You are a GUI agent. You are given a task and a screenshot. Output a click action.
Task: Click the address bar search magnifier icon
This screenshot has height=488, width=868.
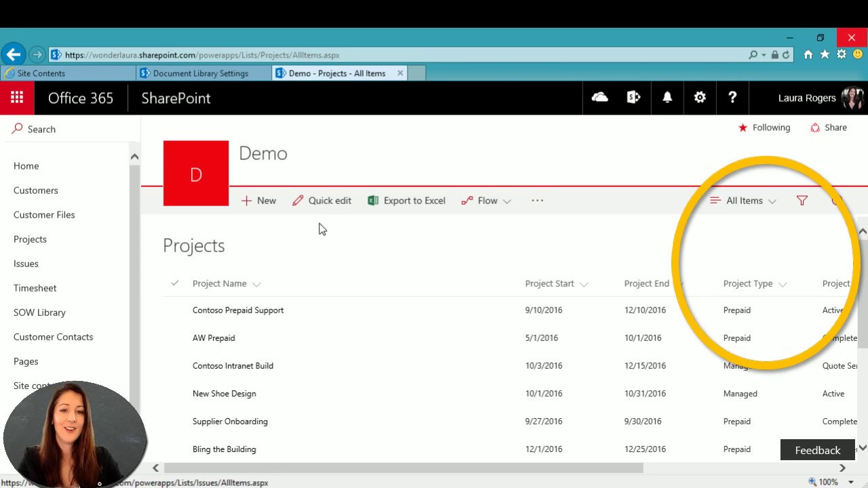click(753, 55)
